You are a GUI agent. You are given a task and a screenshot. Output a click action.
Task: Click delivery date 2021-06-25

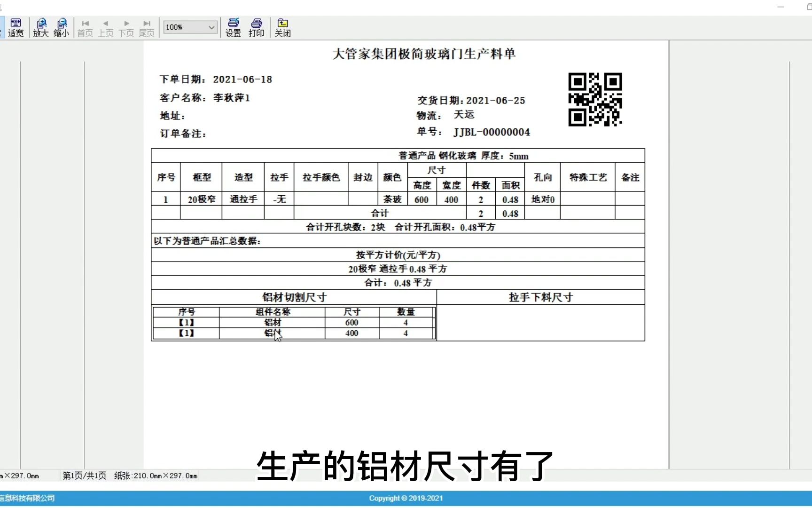tap(496, 101)
